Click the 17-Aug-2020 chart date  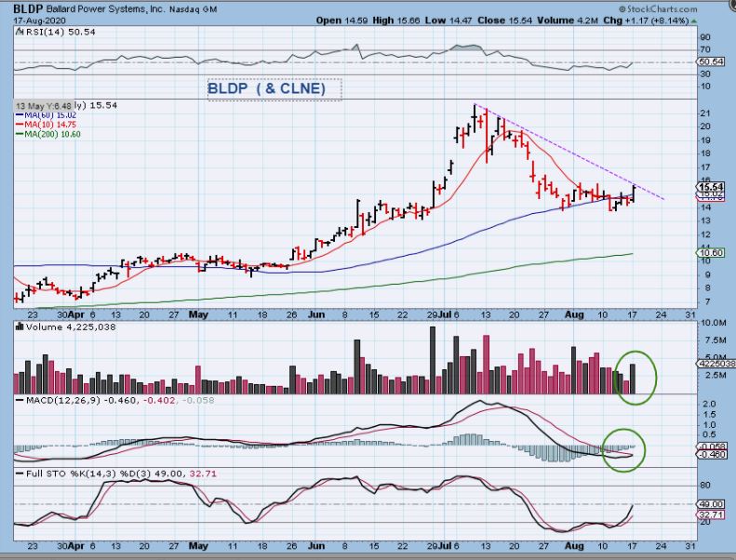pyautogui.click(x=39, y=20)
